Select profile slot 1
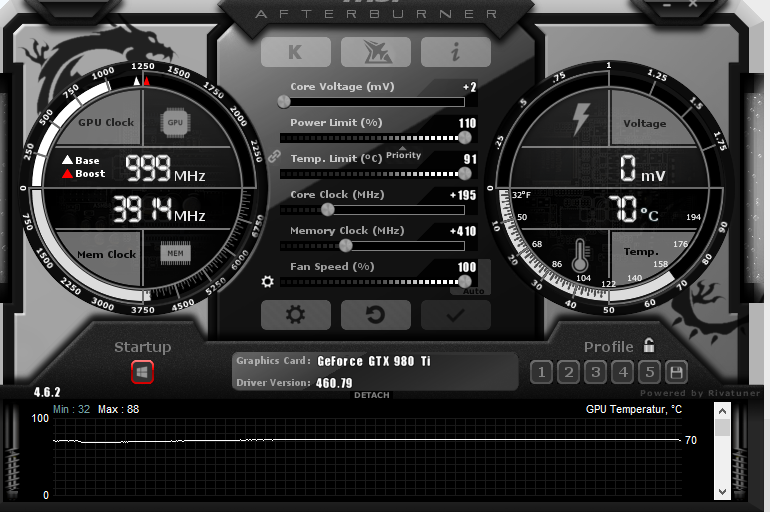 (541, 372)
